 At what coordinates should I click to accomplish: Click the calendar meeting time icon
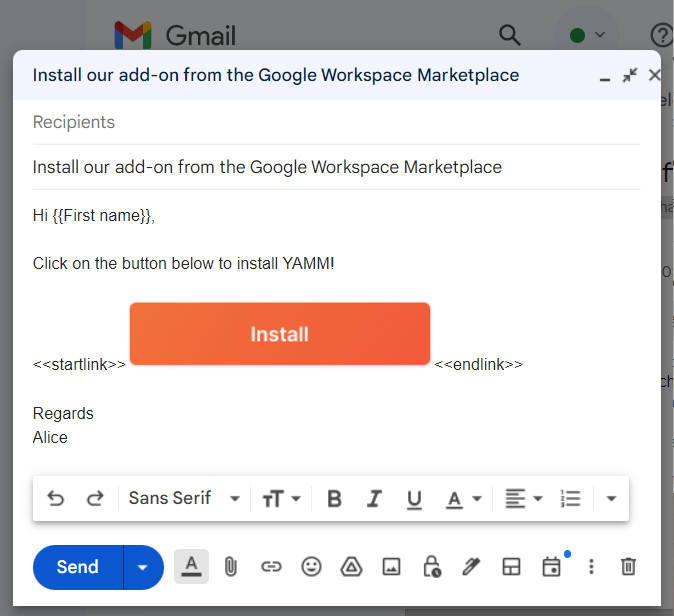(x=551, y=567)
